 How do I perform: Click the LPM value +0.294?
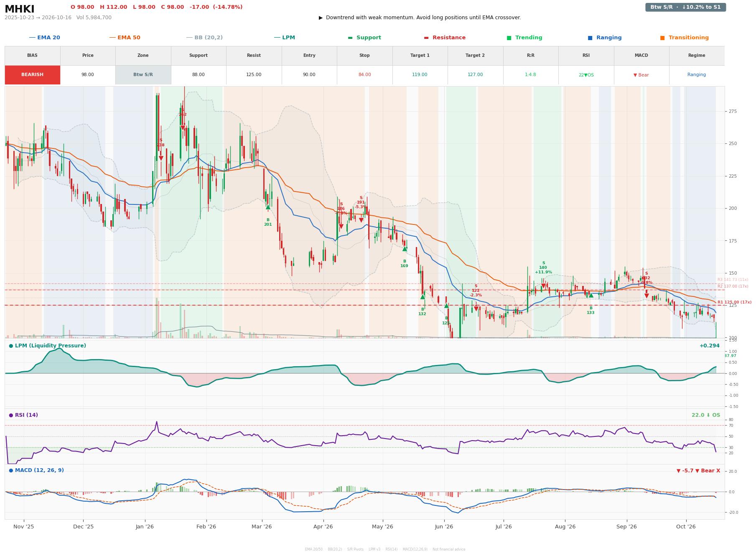click(x=710, y=346)
